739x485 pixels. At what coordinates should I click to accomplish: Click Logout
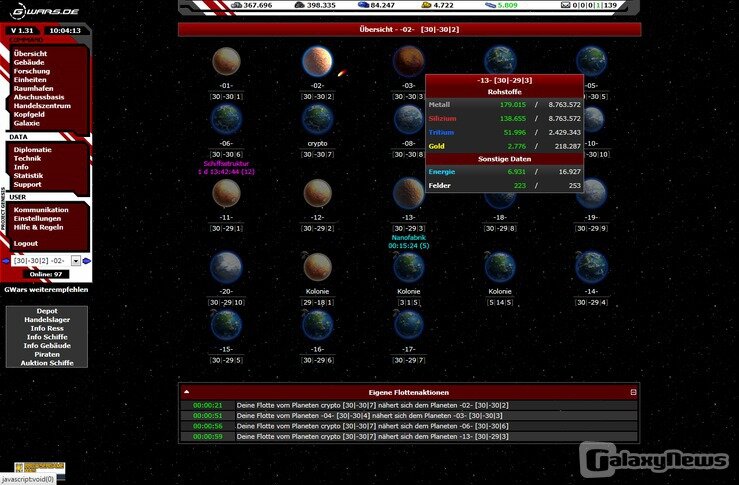(25, 244)
